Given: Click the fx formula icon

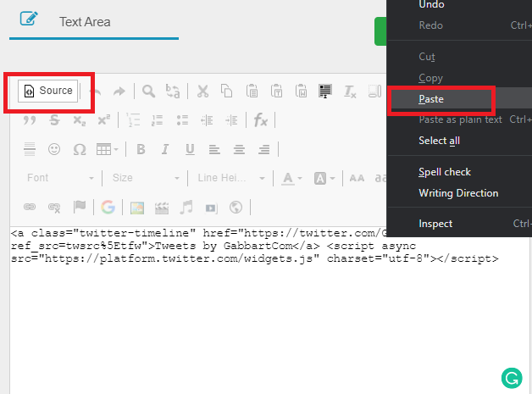Looking at the screenshot, I should [261, 120].
